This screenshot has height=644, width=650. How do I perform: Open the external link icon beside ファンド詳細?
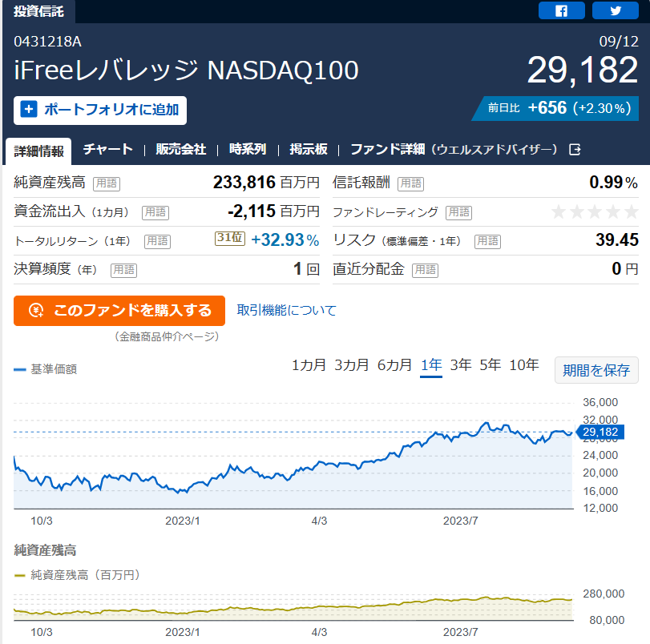575,149
